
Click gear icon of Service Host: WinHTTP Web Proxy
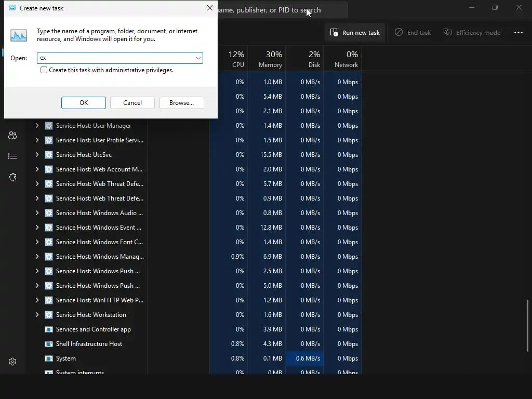pyautogui.click(x=49, y=300)
